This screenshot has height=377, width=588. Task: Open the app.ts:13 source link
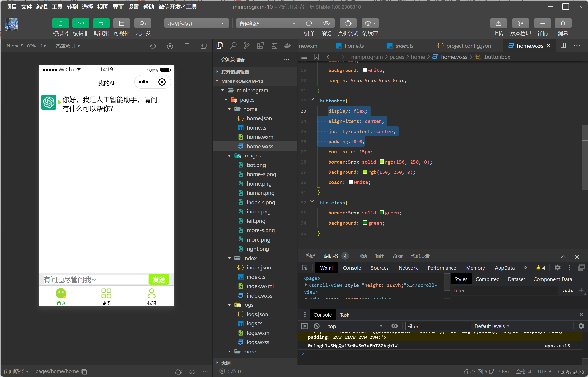coord(557,346)
